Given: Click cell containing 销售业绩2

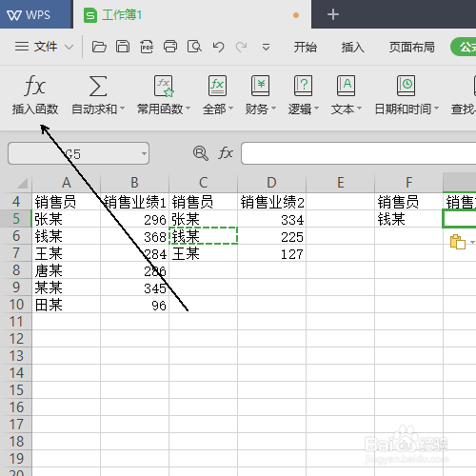Looking at the screenshot, I should click(271, 202).
